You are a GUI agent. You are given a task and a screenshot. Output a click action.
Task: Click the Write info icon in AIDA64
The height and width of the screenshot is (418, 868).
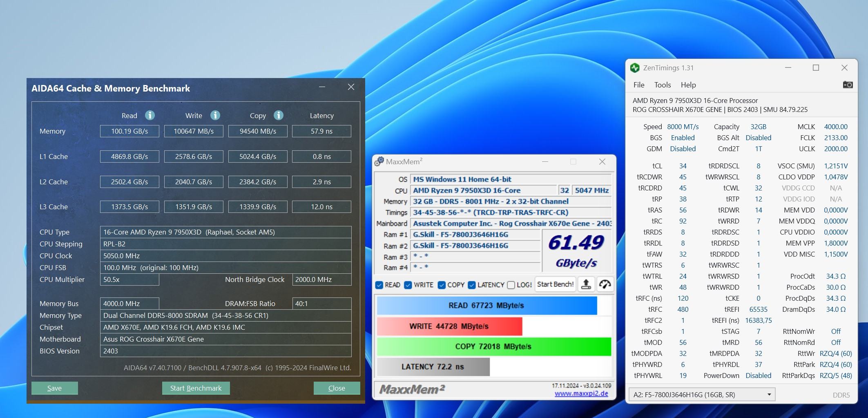215,115
